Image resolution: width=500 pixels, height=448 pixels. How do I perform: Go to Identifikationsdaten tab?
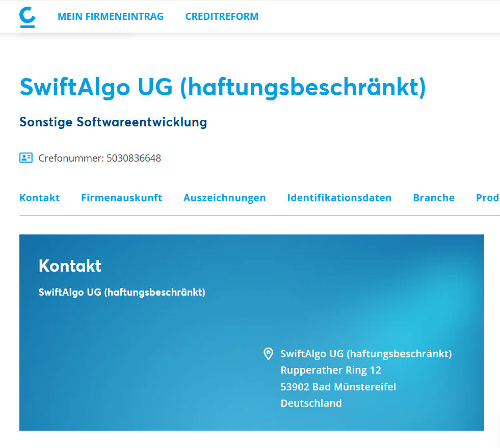(x=339, y=198)
